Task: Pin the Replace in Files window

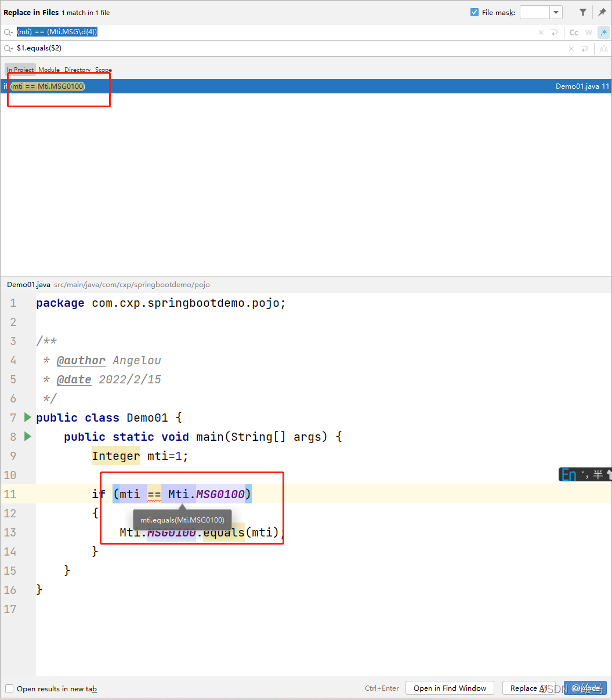Action: [x=602, y=12]
